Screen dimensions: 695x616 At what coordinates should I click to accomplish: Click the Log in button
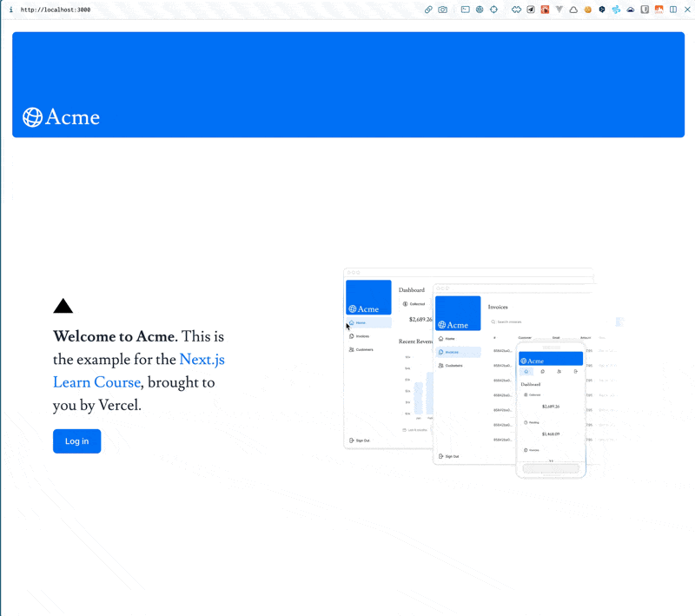(x=77, y=441)
